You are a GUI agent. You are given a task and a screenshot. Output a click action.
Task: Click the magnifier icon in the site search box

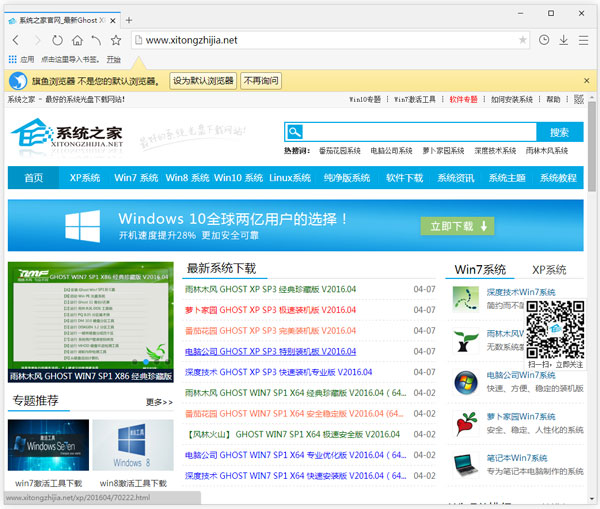click(x=295, y=132)
